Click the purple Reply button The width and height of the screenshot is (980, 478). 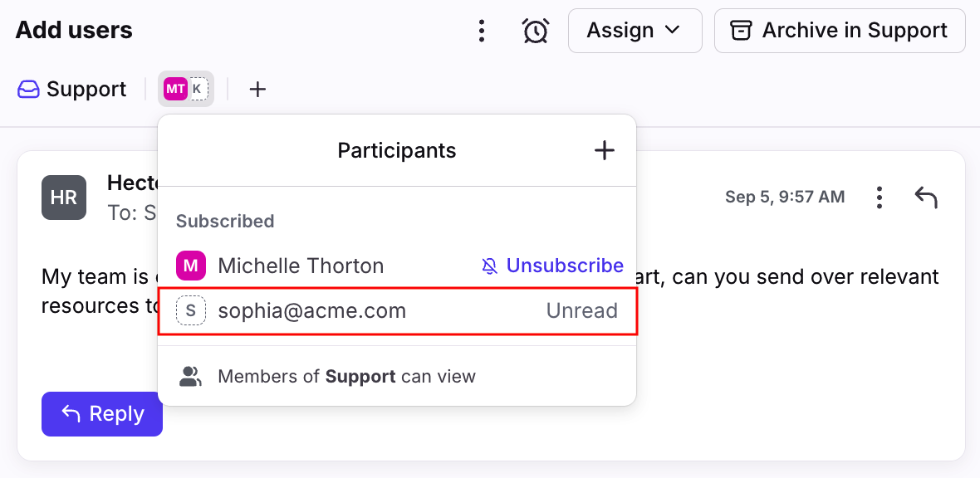click(x=102, y=413)
